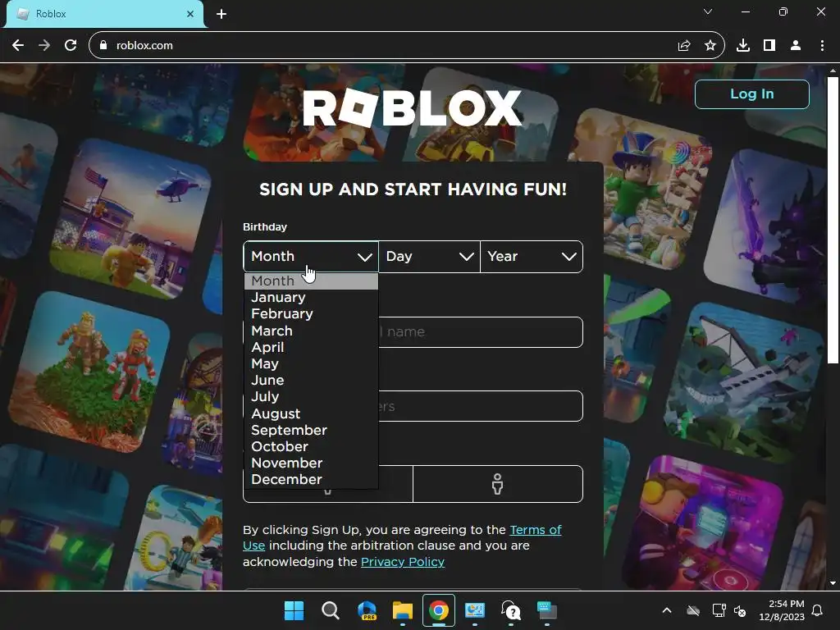Open the notifications bell

(x=817, y=610)
